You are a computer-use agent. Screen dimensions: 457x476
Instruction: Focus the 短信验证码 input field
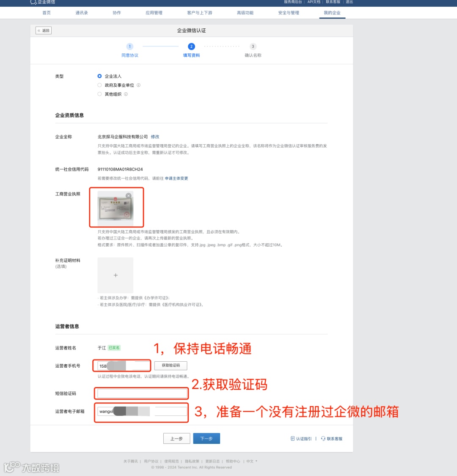click(142, 393)
